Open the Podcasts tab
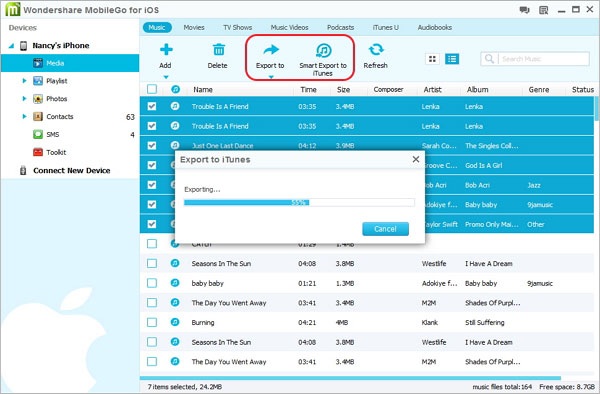This screenshot has width=600, height=394. [340, 28]
